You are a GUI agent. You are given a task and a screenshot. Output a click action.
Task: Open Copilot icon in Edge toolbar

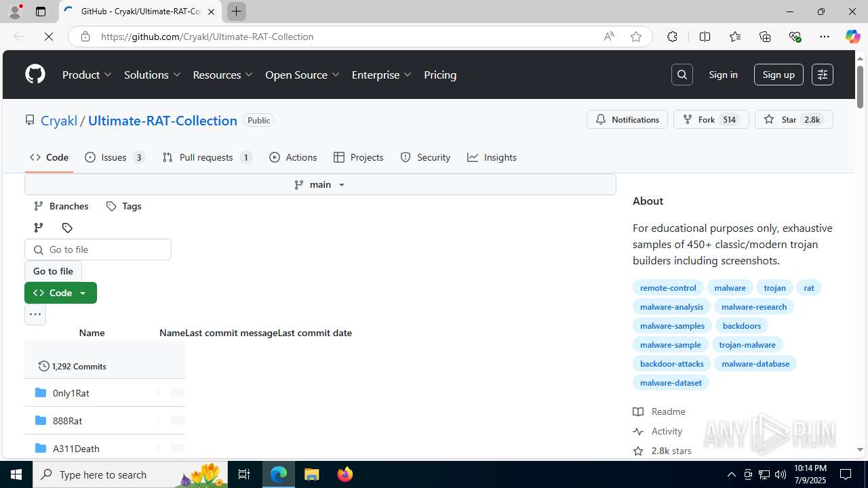tap(852, 37)
